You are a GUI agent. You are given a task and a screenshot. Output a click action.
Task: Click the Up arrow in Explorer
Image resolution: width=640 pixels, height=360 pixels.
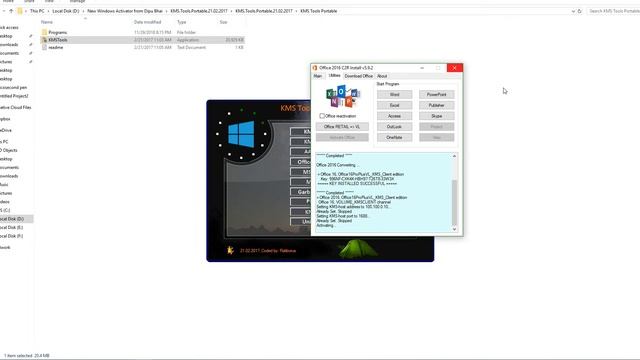[11, 11]
